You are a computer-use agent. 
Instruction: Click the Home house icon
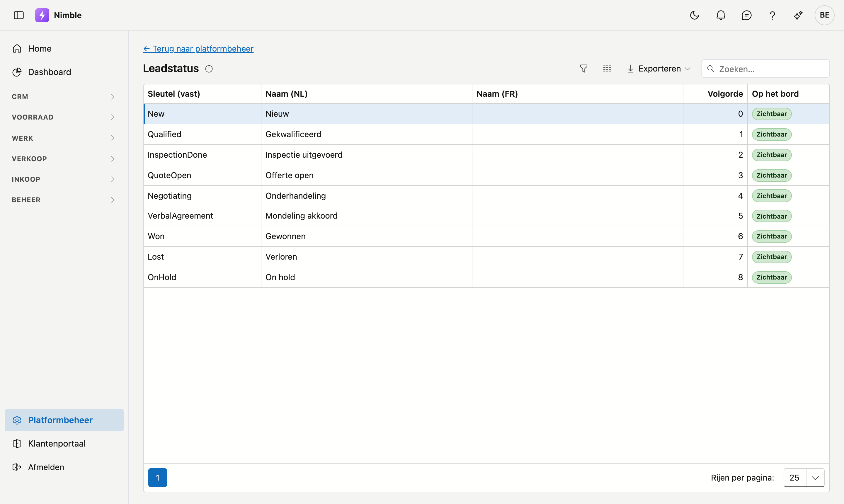click(17, 49)
